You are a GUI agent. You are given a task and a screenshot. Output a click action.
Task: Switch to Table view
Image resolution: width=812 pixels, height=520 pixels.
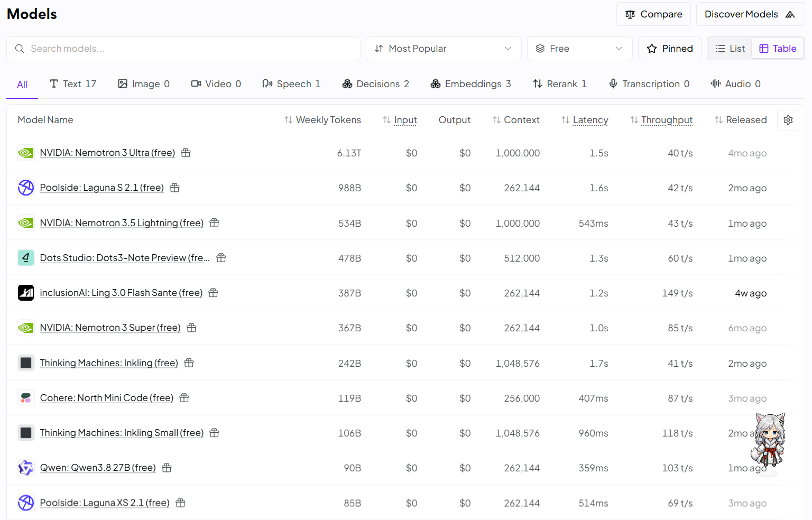click(x=778, y=49)
